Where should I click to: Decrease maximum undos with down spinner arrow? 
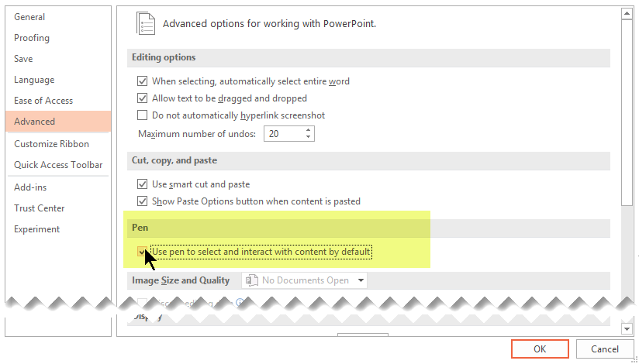coord(308,137)
